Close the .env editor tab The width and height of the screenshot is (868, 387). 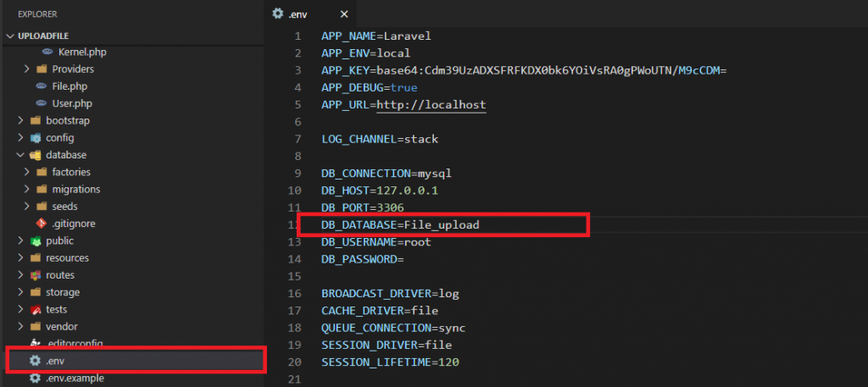point(342,14)
